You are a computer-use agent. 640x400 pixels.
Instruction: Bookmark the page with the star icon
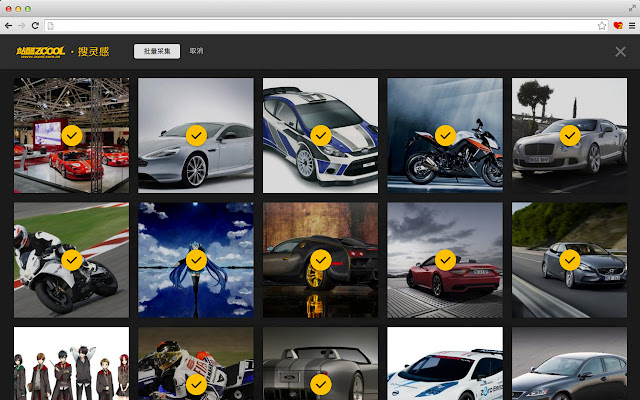point(602,26)
